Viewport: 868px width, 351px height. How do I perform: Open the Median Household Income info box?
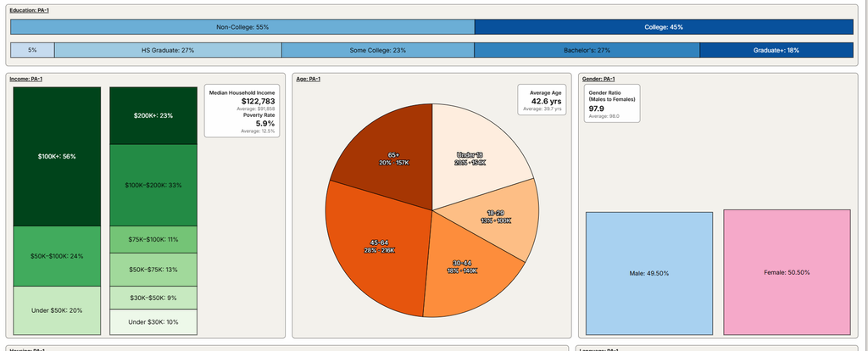[x=242, y=111]
